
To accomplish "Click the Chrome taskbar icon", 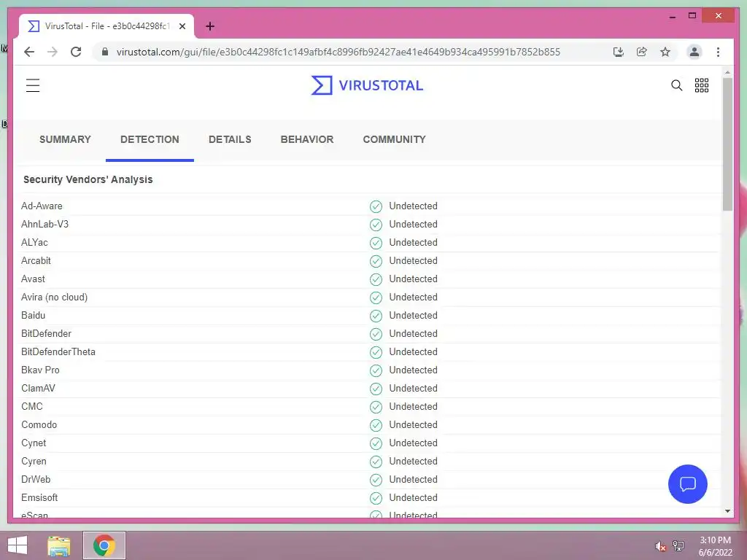I will coord(104,545).
